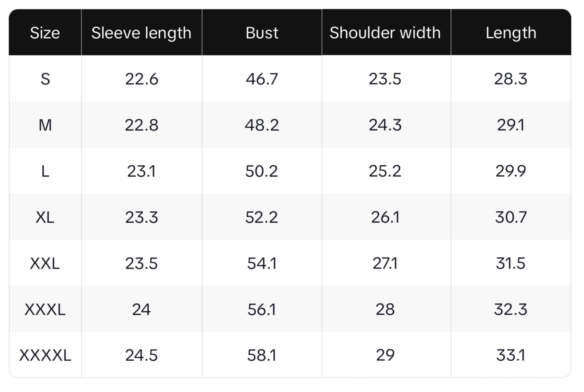Select the 22.8 sleeve length cell
The image size is (584, 392).
141,125
